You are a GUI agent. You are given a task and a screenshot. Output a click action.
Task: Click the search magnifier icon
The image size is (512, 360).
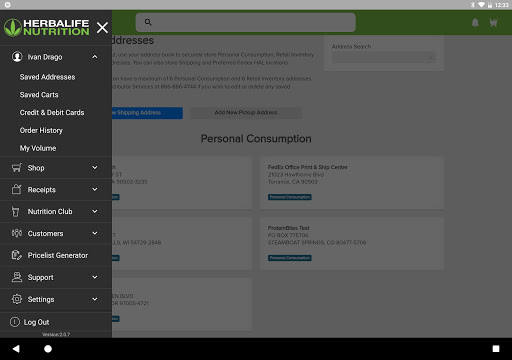[148, 22]
